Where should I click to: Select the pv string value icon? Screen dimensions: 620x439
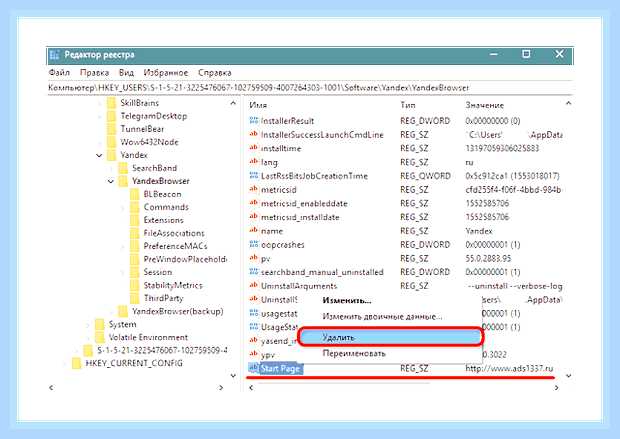pos(253,258)
